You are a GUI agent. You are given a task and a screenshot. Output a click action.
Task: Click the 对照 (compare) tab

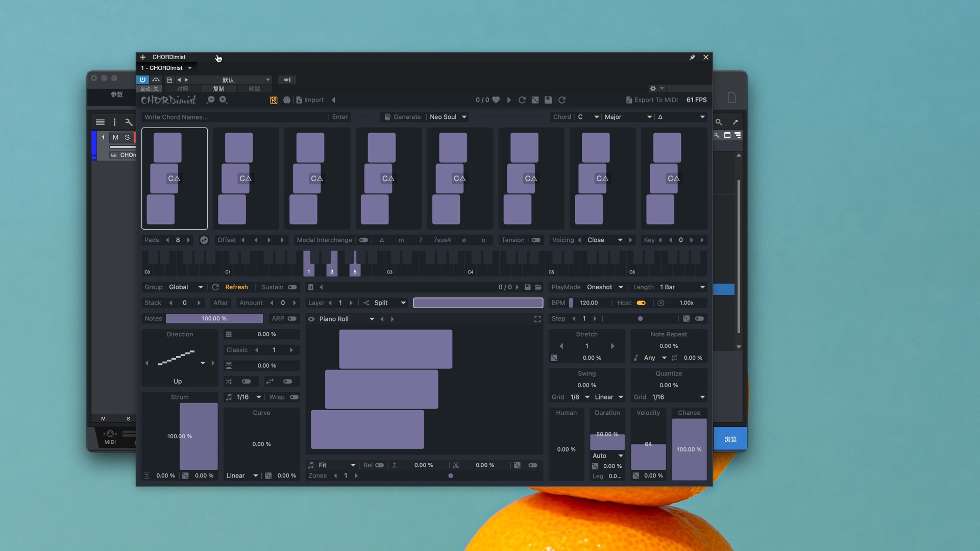[x=182, y=89]
